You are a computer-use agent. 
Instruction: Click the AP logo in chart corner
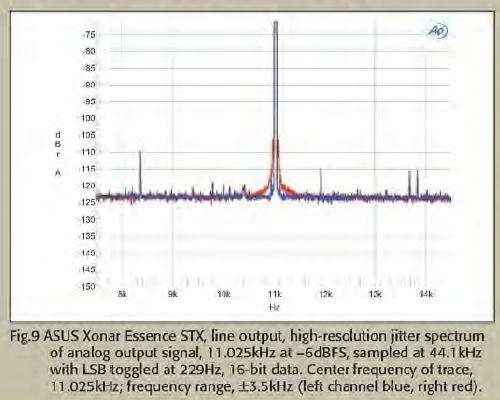tap(437, 31)
